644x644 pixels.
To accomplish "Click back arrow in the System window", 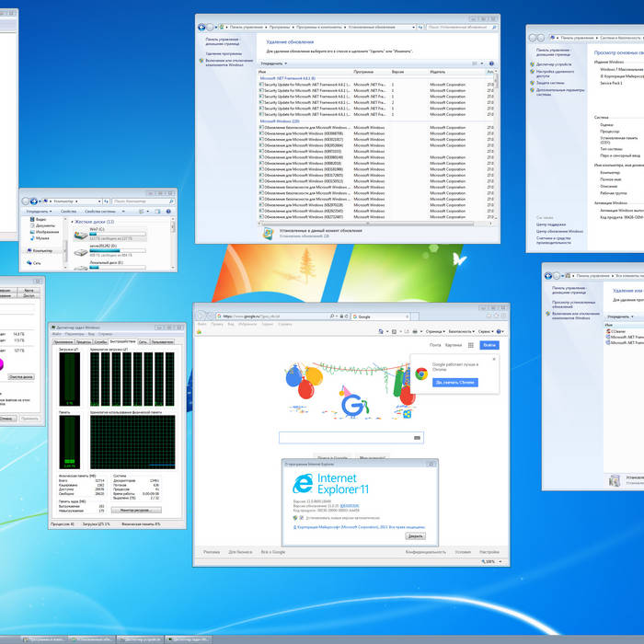I will (x=533, y=38).
